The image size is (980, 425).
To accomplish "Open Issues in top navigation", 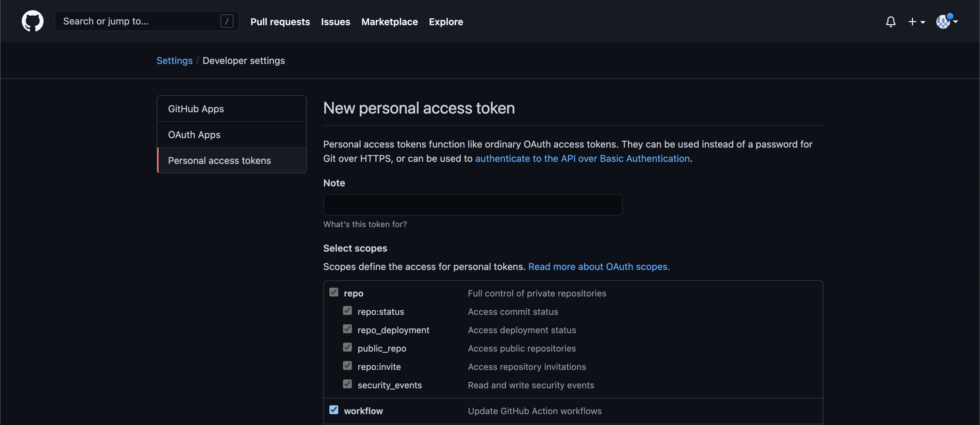I will click(335, 22).
